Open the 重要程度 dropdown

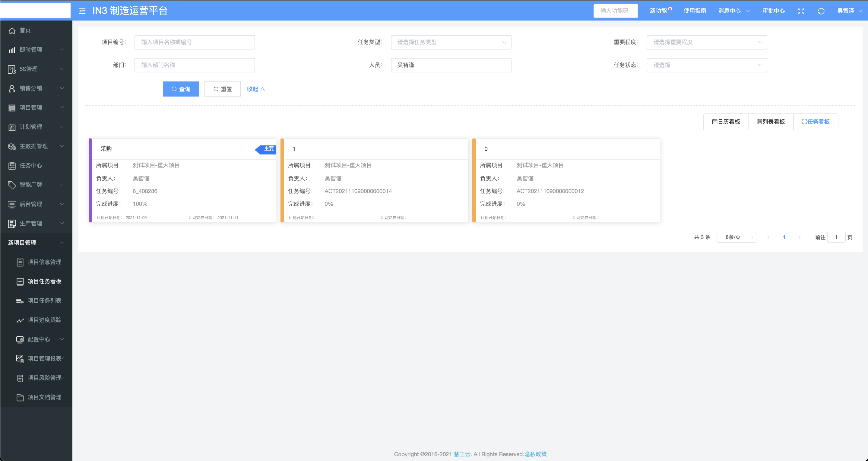coord(706,42)
